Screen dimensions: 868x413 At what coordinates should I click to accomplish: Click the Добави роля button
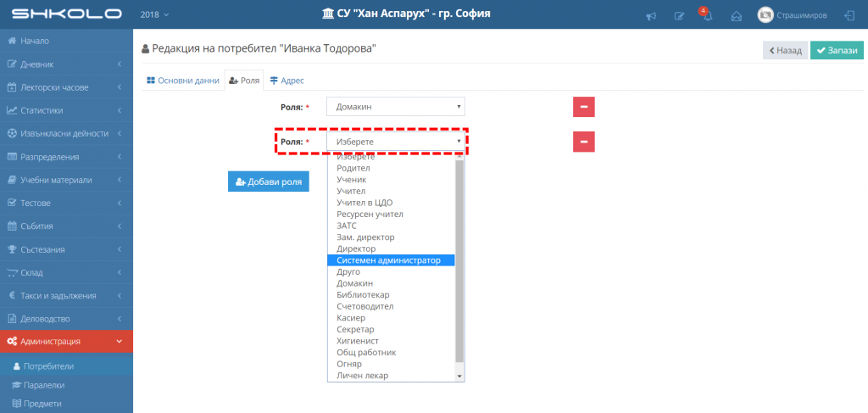tap(269, 181)
